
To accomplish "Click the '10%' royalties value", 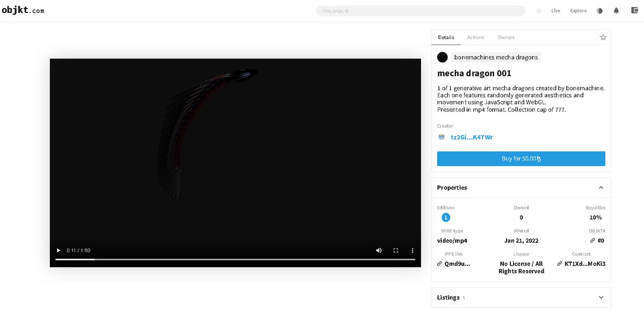I will click(x=595, y=217).
